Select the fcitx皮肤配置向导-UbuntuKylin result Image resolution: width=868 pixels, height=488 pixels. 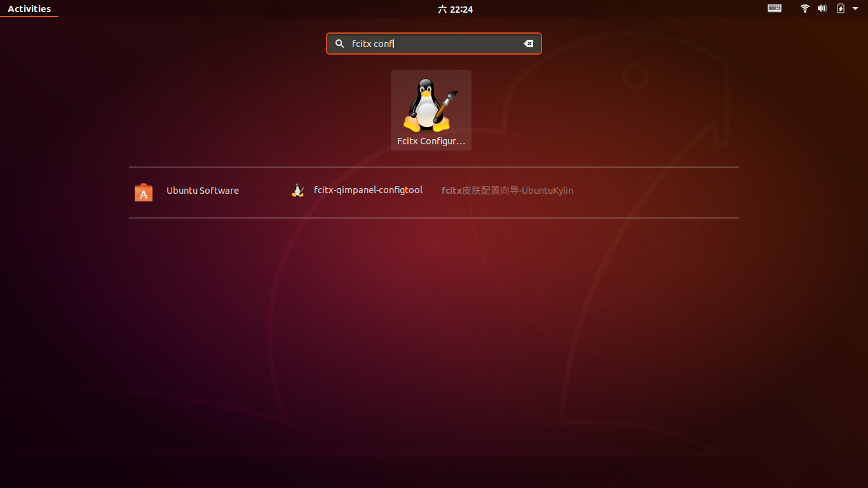(x=507, y=191)
